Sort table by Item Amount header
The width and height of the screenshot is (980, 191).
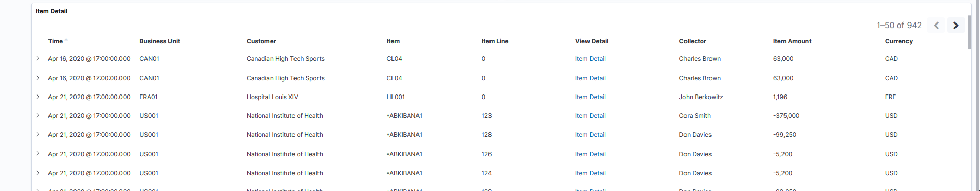(792, 41)
